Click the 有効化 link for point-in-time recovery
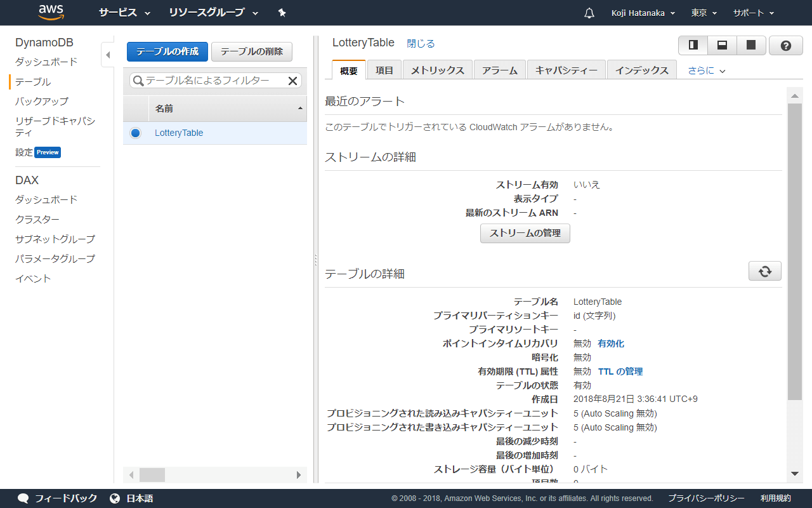 [x=611, y=344]
